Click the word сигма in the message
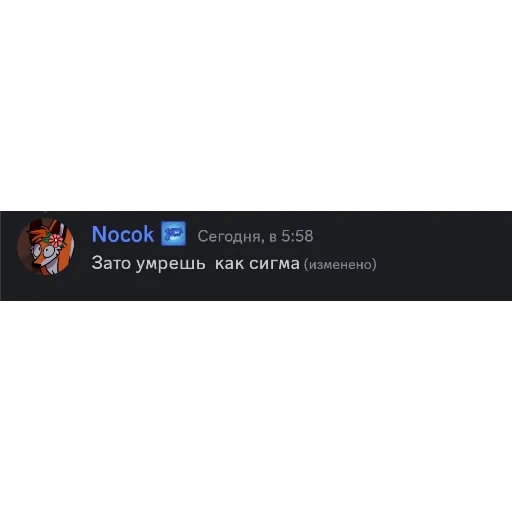The height and width of the screenshot is (512, 512). coord(274,264)
